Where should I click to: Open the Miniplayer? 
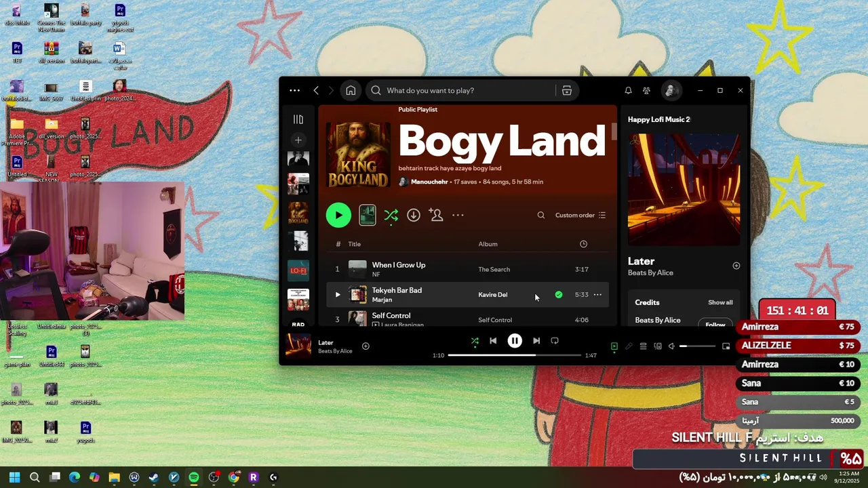tap(726, 346)
